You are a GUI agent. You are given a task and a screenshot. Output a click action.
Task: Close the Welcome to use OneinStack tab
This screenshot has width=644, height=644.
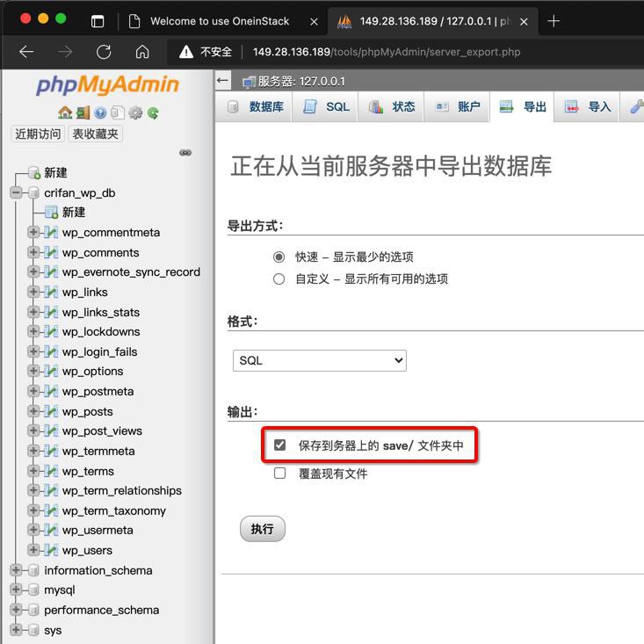tap(314, 22)
